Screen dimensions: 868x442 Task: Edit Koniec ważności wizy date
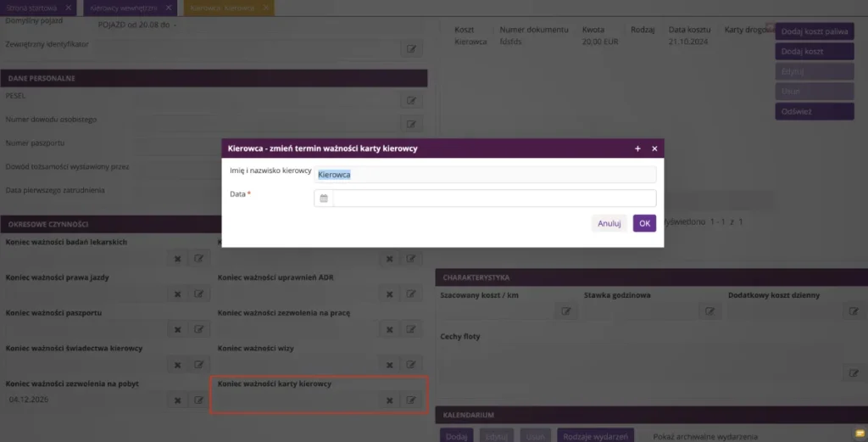coord(411,365)
